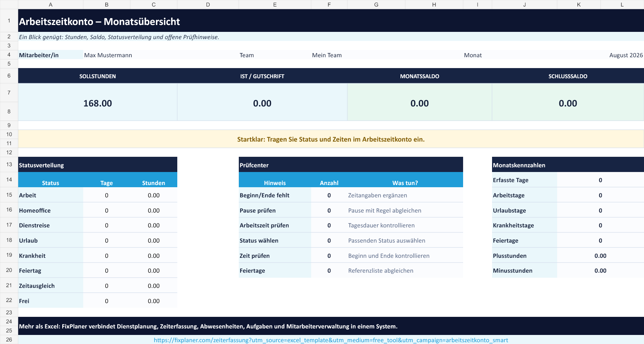
Task: Click column header E
Action: [x=275, y=4]
